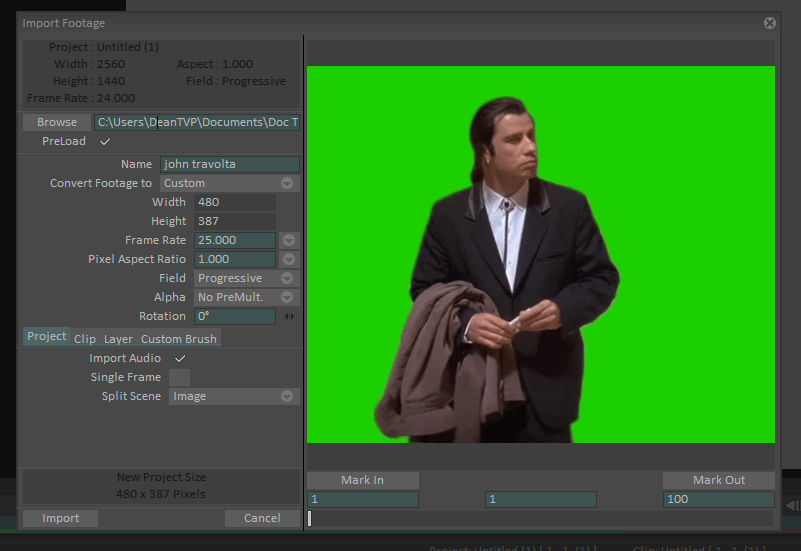Click the preview timeline scrub bar

click(540, 518)
